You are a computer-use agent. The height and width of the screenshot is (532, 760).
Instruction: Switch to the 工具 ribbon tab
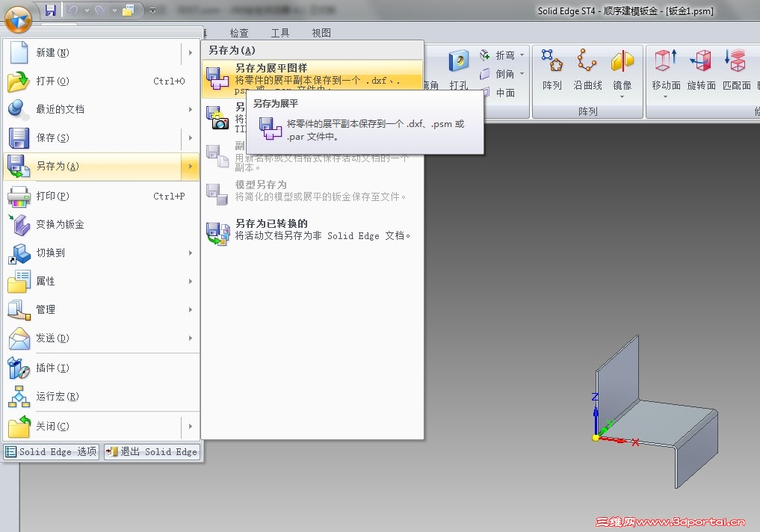[279, 32]
